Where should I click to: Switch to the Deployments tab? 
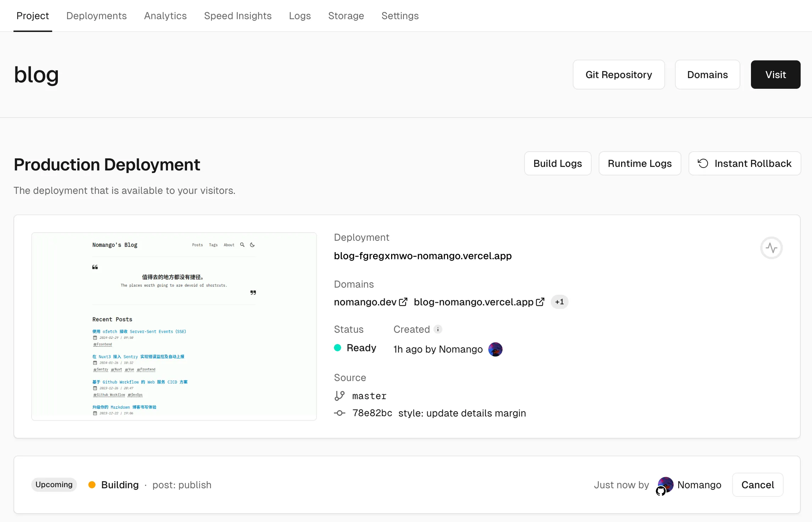pyautogui.click(x=96, y=16)
